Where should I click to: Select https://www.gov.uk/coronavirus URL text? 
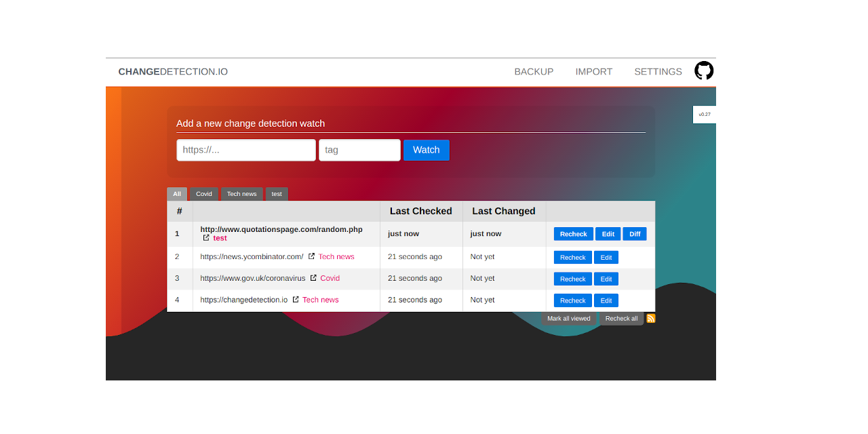coord(253,278)
